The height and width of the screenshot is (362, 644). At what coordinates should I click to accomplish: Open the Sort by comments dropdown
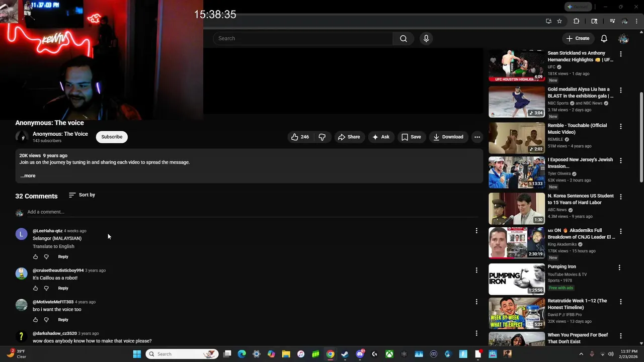pyautogui.click(x=82, y=195)
